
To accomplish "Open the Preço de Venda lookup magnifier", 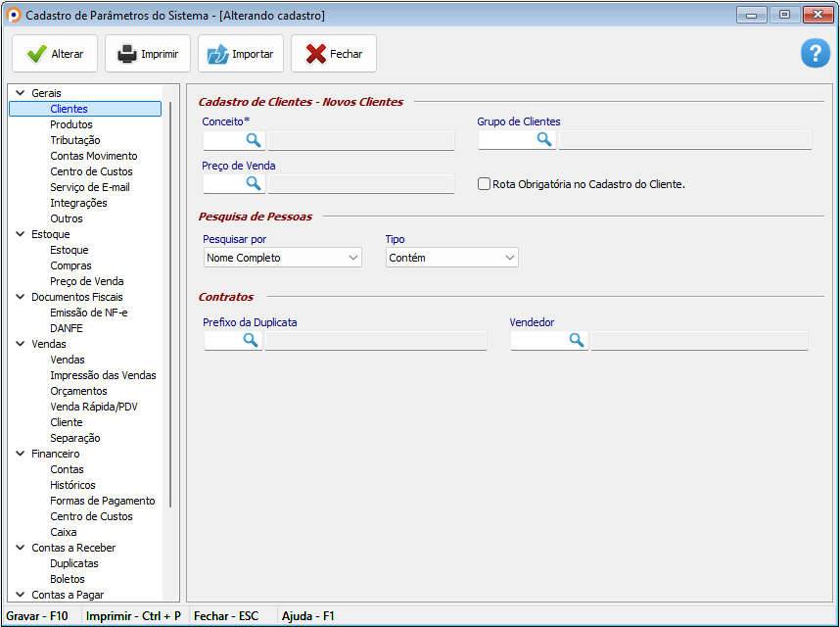I will (254, 183).
